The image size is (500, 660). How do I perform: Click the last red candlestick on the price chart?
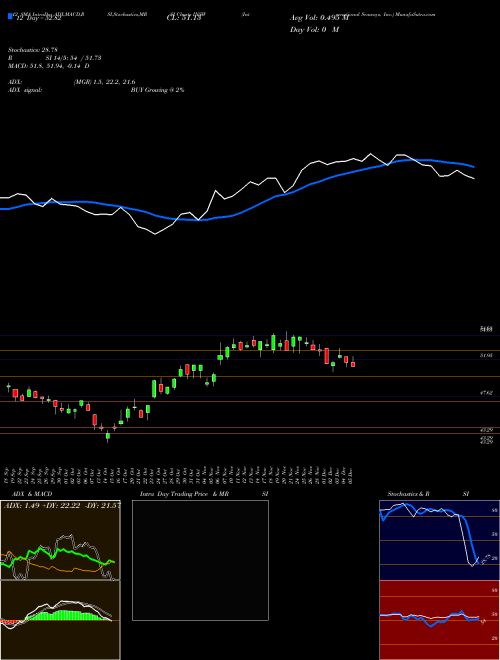pos(353,364)
